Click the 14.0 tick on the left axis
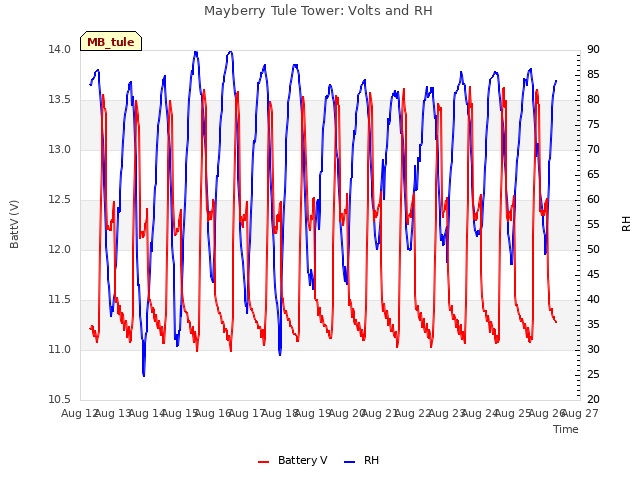The image size is (640, 480). 60,50
